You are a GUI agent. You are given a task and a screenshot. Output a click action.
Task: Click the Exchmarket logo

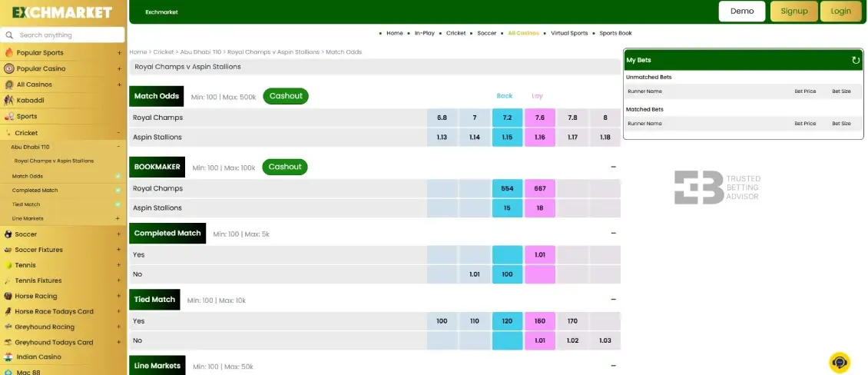(62, 12)
